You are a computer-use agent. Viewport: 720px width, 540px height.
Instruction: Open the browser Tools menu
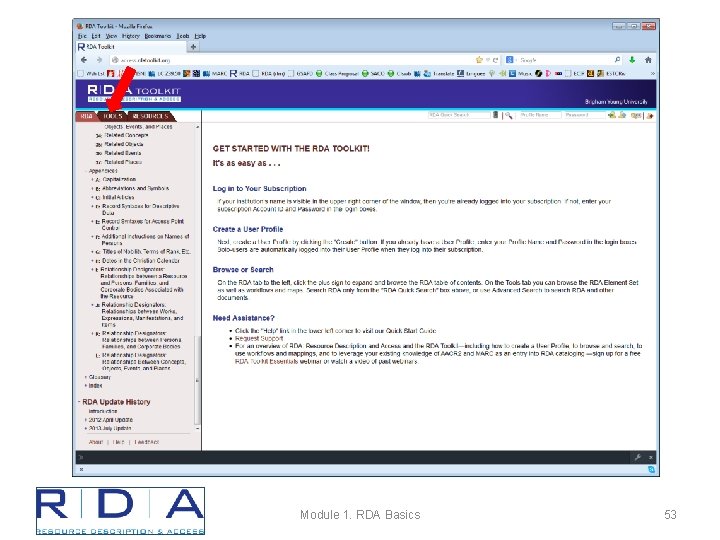pyautogui.click(x=183, y=36)
